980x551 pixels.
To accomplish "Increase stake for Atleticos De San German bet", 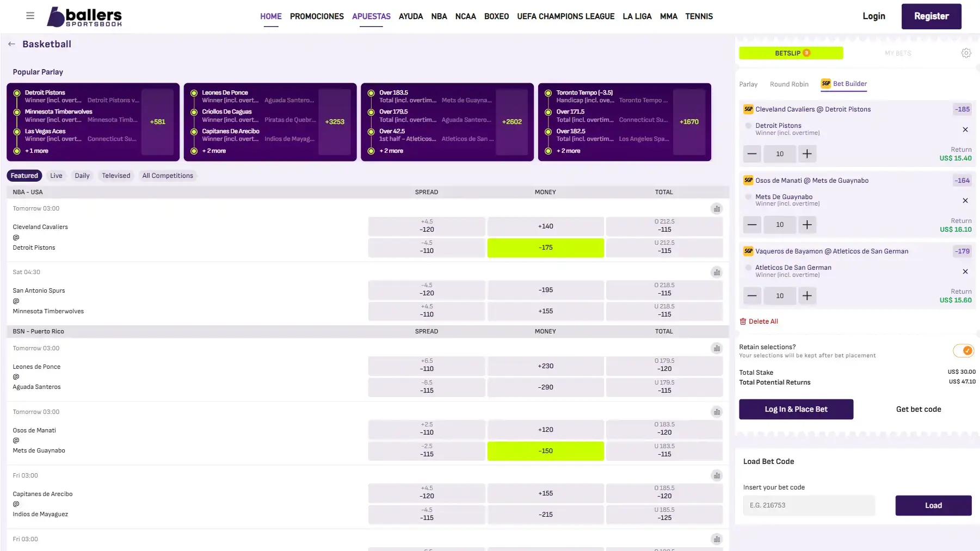I will point(807,296).
